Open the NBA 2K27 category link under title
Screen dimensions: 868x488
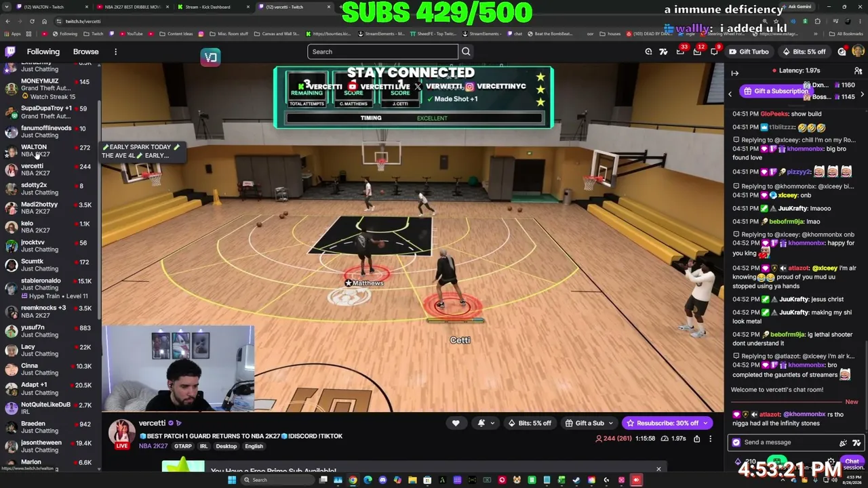(153, 446)
